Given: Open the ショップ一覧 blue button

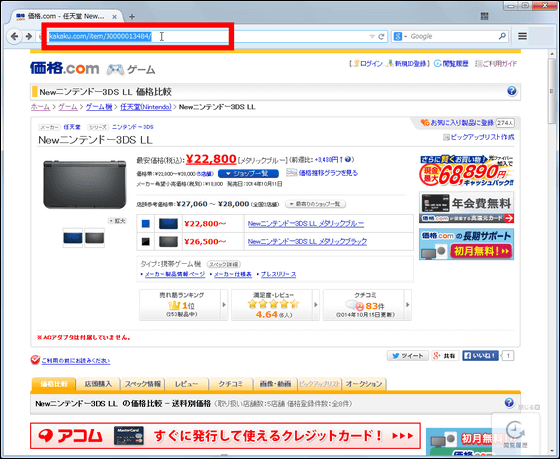Looking at the screenshot, I should (x=248, y=174).
